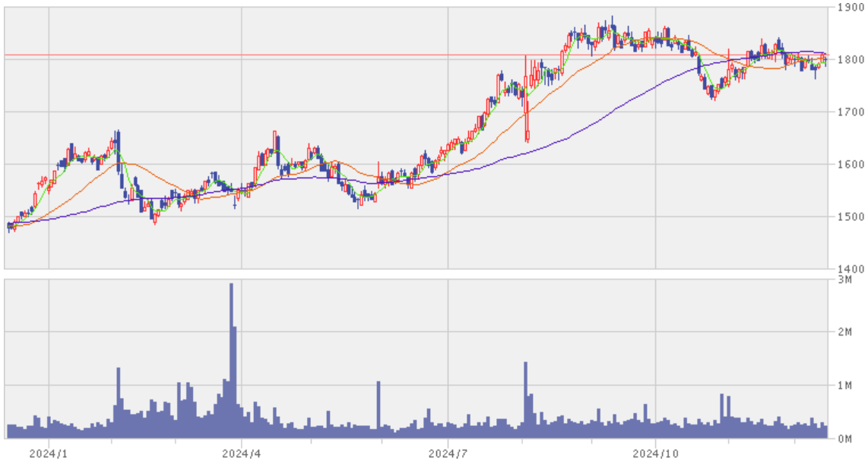
Task: Click the 2024/7 date label
Action: (448, 454)
